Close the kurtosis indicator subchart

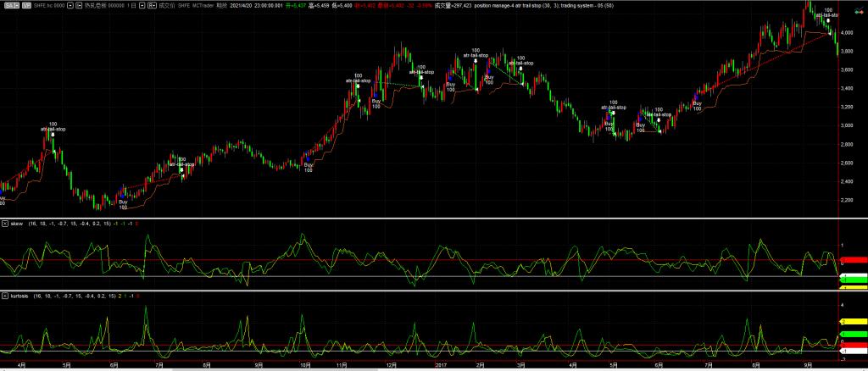[5, 296]
